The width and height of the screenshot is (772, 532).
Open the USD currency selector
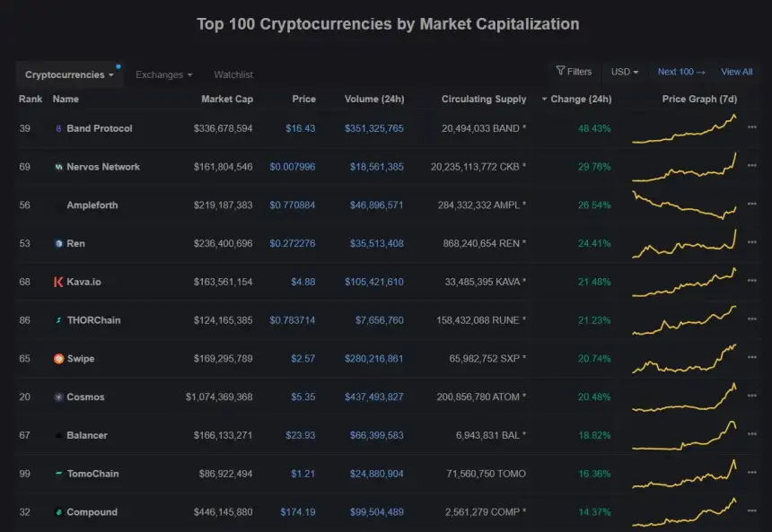click(x=625, y=72)
